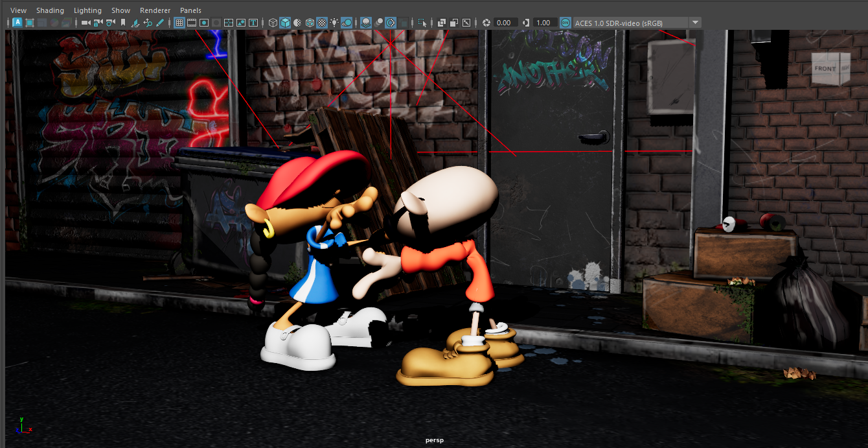Toggle the Gate Mask icon

tap(216, 23)
